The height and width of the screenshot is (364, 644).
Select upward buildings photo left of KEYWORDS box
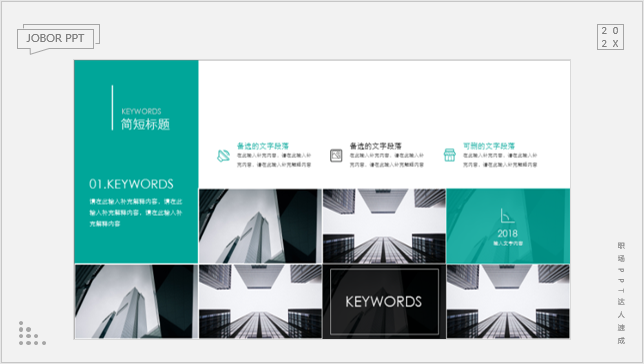[260, 302]
